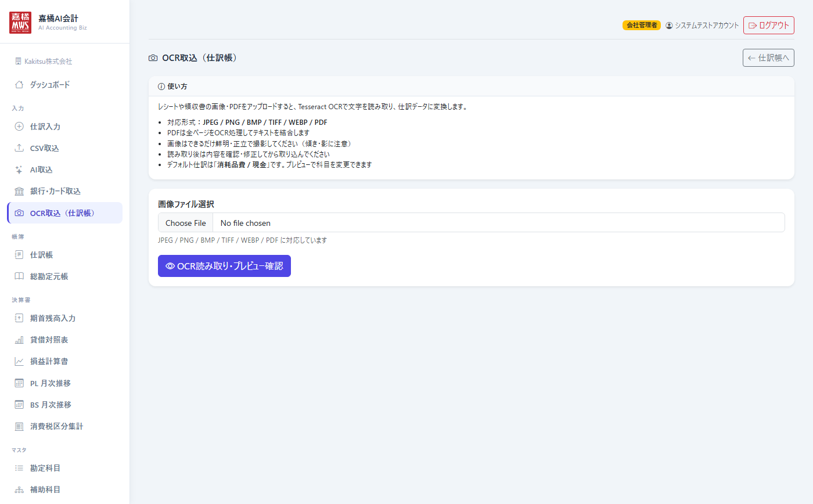Click the Kakitsu株式会社 company name

tap(48, 61)
